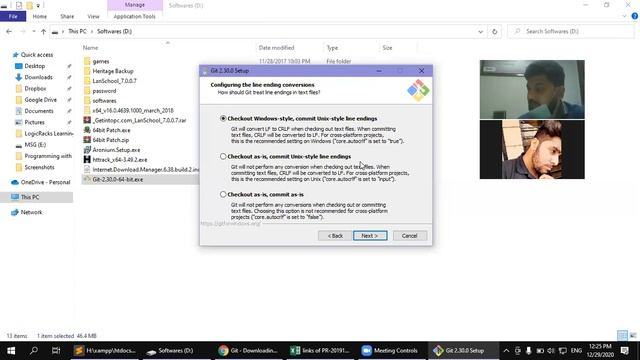The width and height of the screenshot is (640, 360).
Task: Select Checkout as-is, commit as-is radio button
Action: (223, 194)
